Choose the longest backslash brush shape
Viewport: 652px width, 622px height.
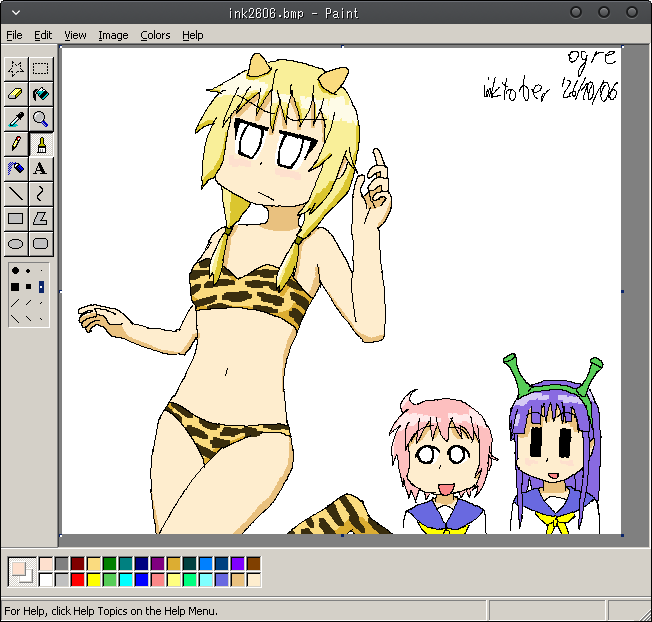click(15, 319)
